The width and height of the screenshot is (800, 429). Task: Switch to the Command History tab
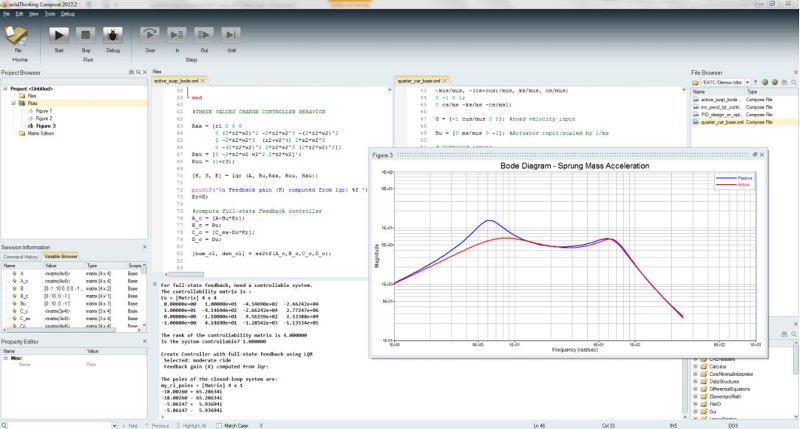pos(23,257)
